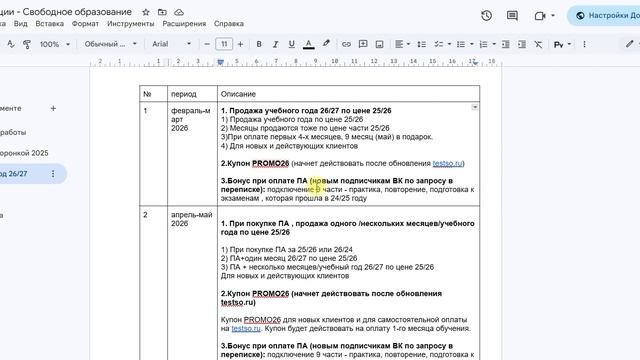
Task: Move document using the folder icon
Action: click(x=162, y=12)
